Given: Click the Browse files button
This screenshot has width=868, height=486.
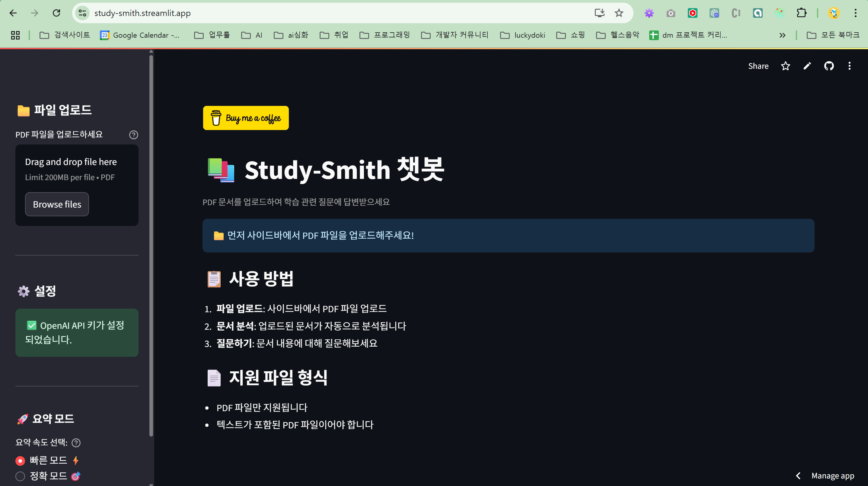Looking at the screenshot, I should (x=57, y=204).
